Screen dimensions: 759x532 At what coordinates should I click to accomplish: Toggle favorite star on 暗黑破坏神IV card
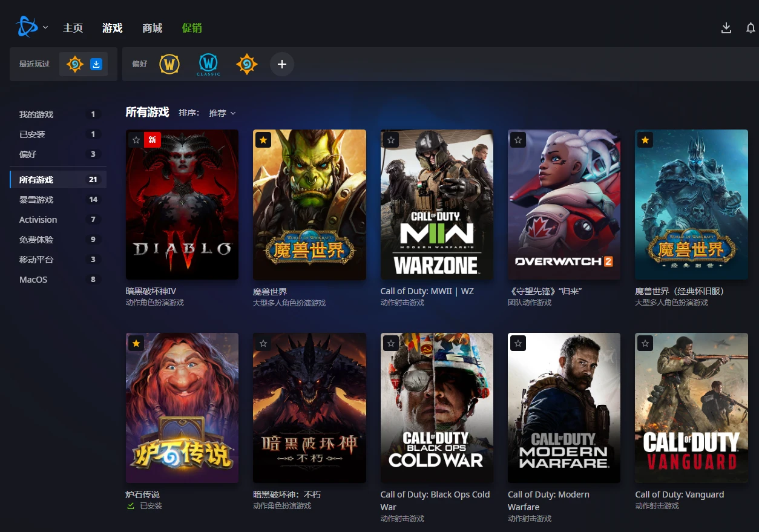click(136, 140)
